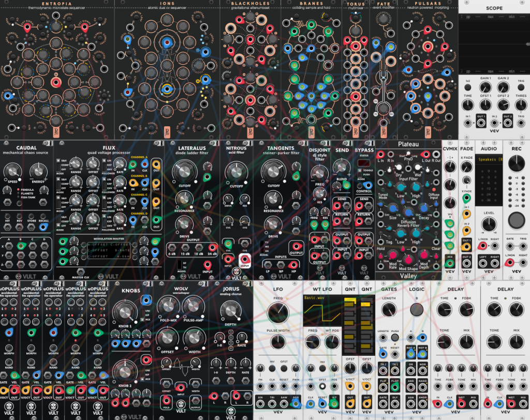The image size is (530, 420).
Task: Flip the Flux Channel A FOLLOWER switch
Action: click(105, 166)
